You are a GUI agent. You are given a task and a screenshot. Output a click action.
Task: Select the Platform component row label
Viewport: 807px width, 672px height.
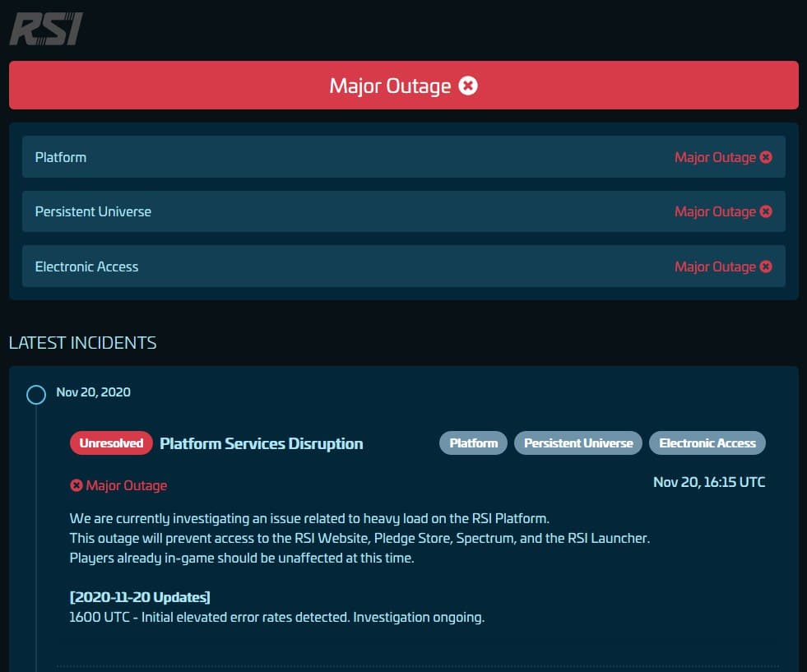tap(61, 157)
